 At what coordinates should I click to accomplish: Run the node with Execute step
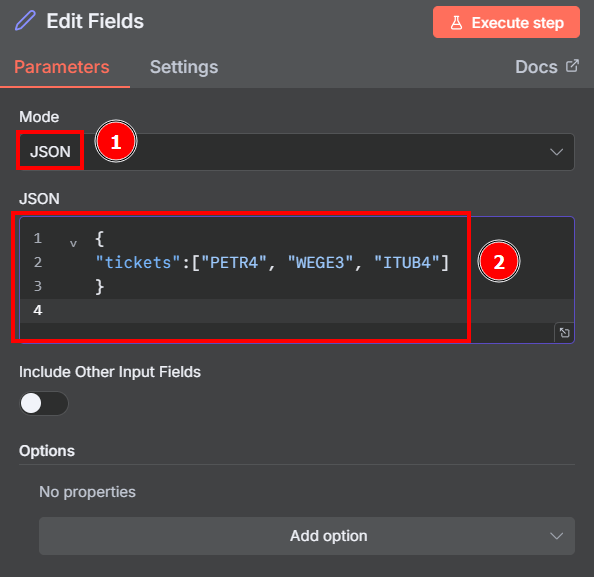pos(506,22)
